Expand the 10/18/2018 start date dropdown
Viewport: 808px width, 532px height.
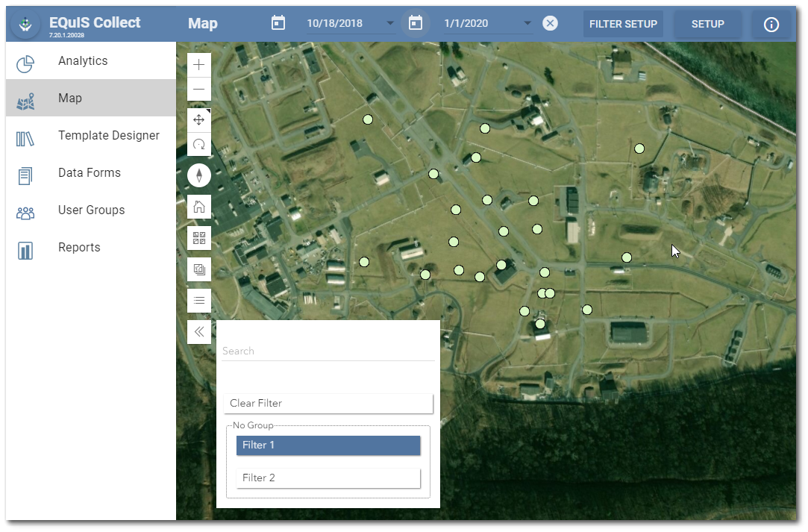coord(390,23)
